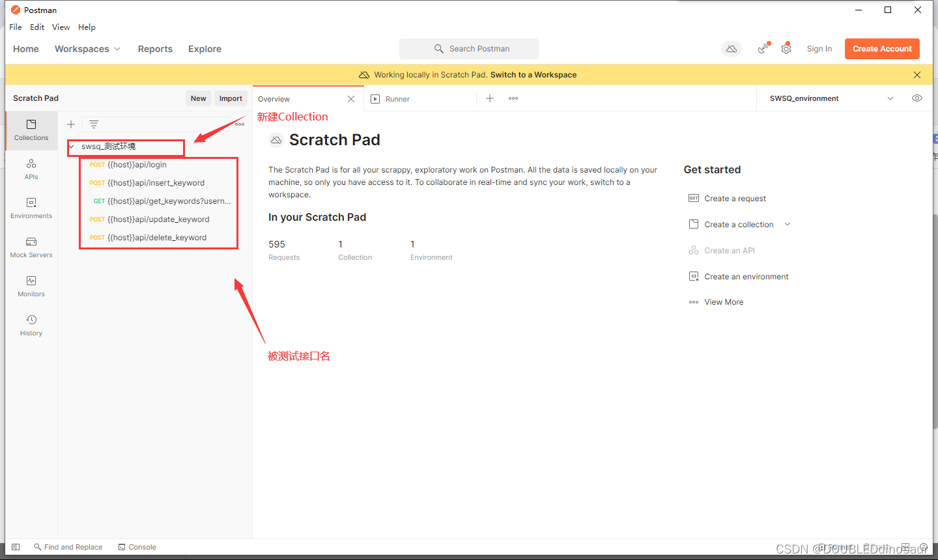The width and height of the screenshot is (938, 560).
Task: Open Explore page
Action: (x=205, y=49)
